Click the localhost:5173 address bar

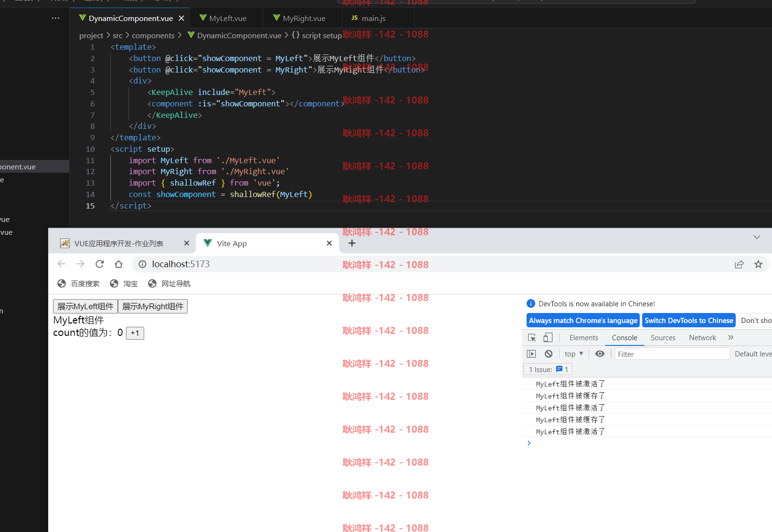tap(430, 264)
